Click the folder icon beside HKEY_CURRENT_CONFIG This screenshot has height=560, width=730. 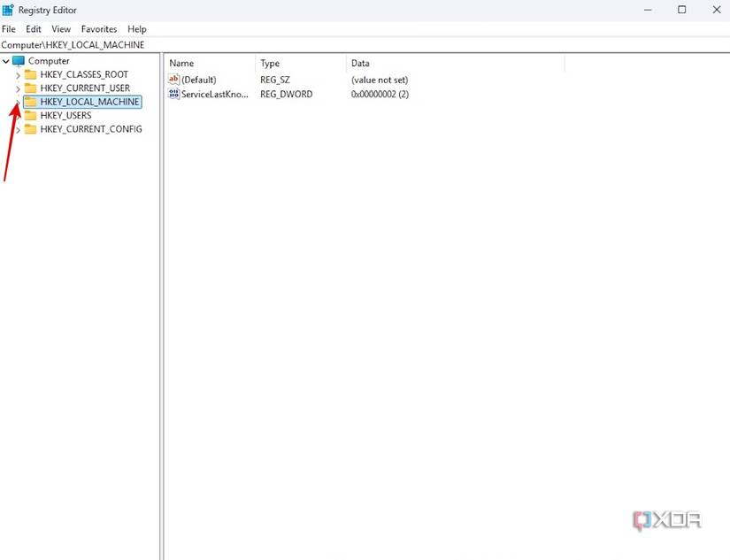point(32,129)
